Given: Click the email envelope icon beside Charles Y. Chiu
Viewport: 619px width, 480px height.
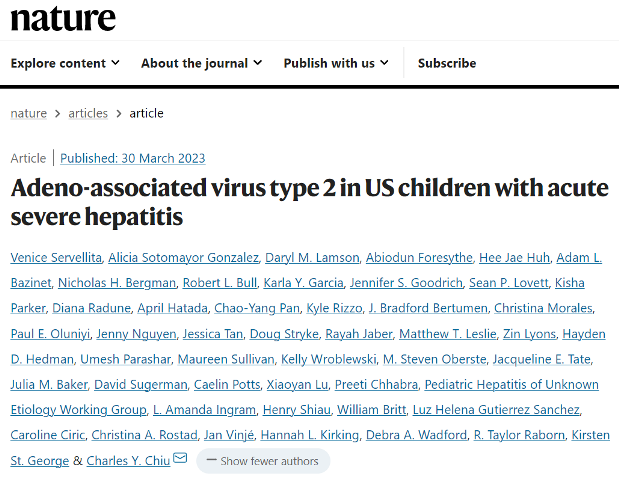Looking at the screenshot, I should pos(180,458).
